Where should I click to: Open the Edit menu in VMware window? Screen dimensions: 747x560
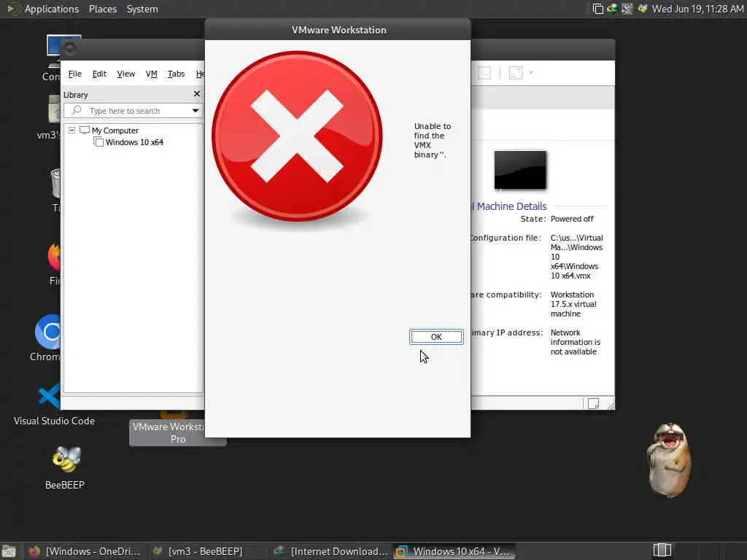[x=99, y=74]
